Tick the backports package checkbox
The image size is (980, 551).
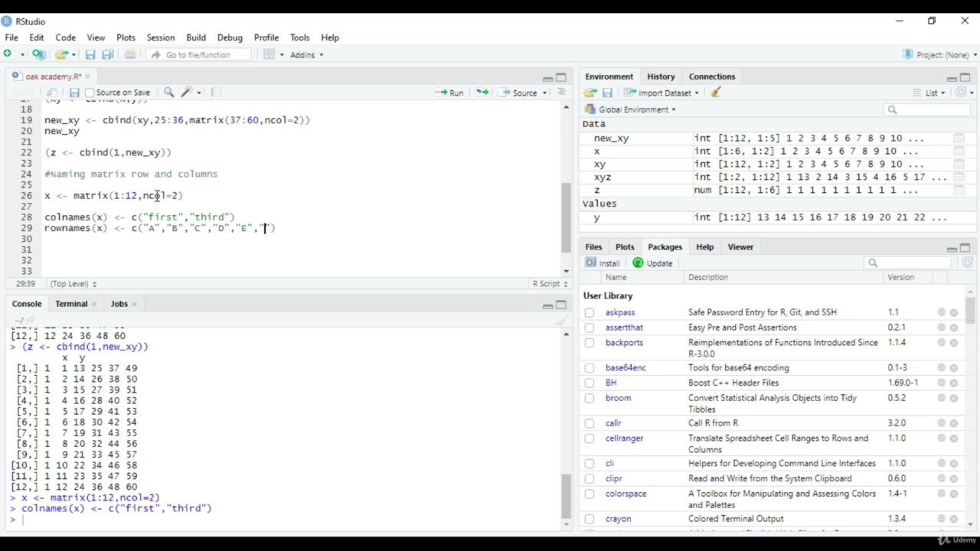tap(590, 343)
